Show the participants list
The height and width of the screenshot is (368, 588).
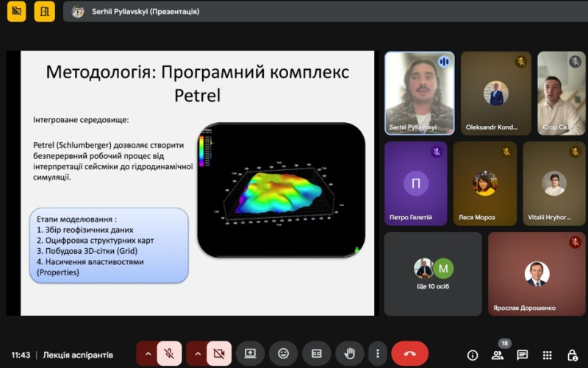pos(498,355)
